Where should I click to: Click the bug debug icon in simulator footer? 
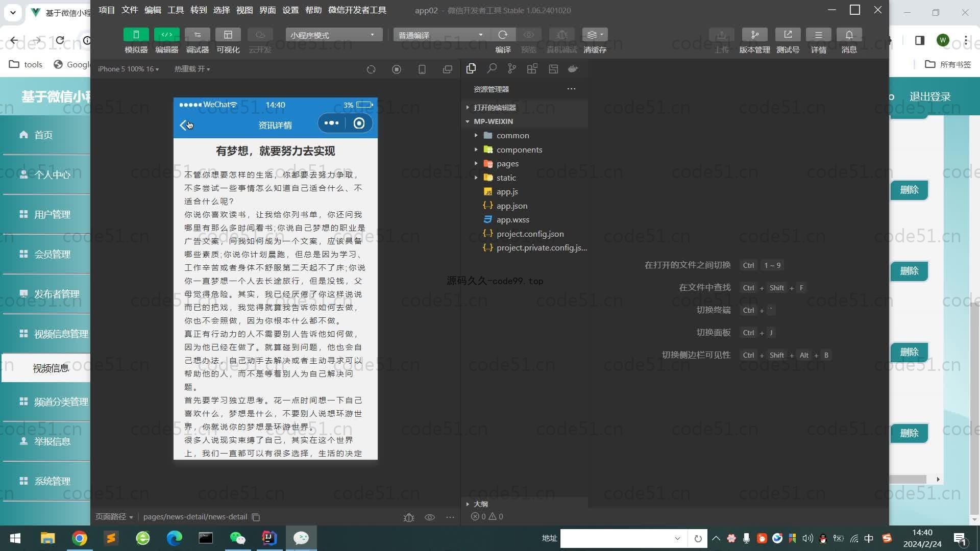[409, 517]
